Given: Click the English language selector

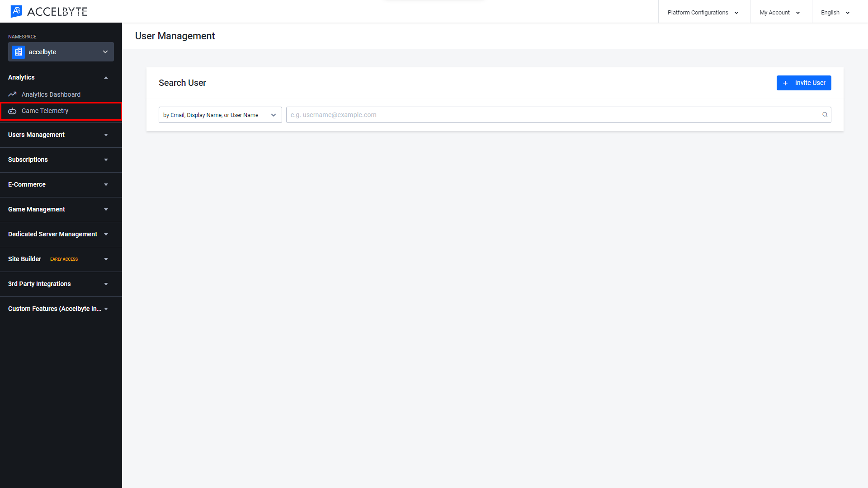Looking at the screenshot, I should pos(835,12).
